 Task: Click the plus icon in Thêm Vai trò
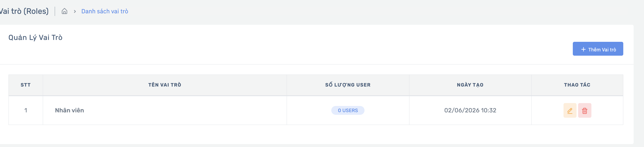[x=583, y=49]
